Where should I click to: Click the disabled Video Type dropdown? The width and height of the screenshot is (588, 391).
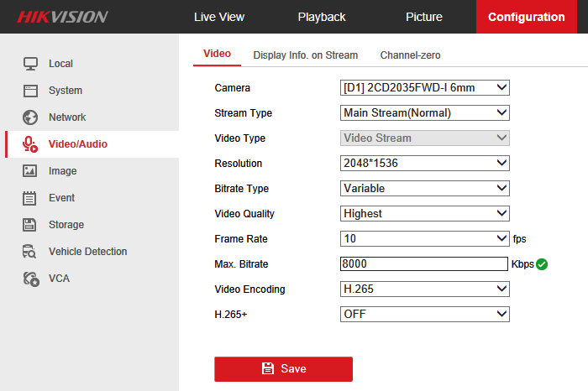[x=424, y=138]
